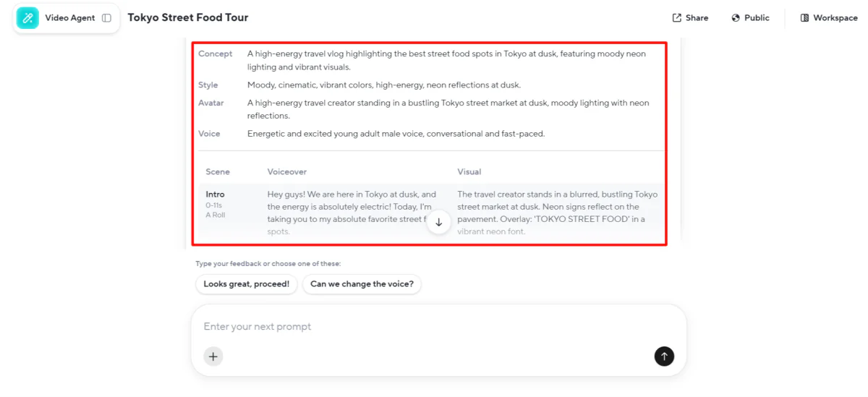
Task: Open the Workspace panel
Action: [828, 18]
